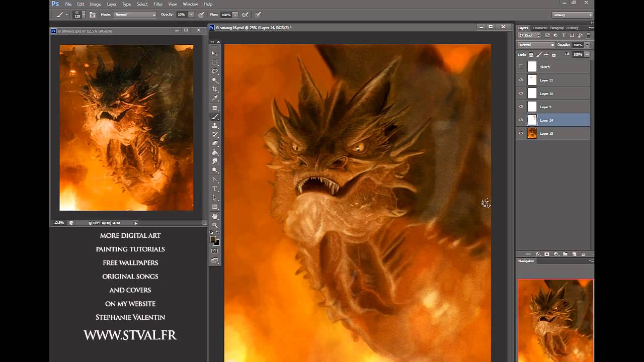Open the Filter menu
The width and height of the screenshot is (644, 362).
click(x=158, y=4)
